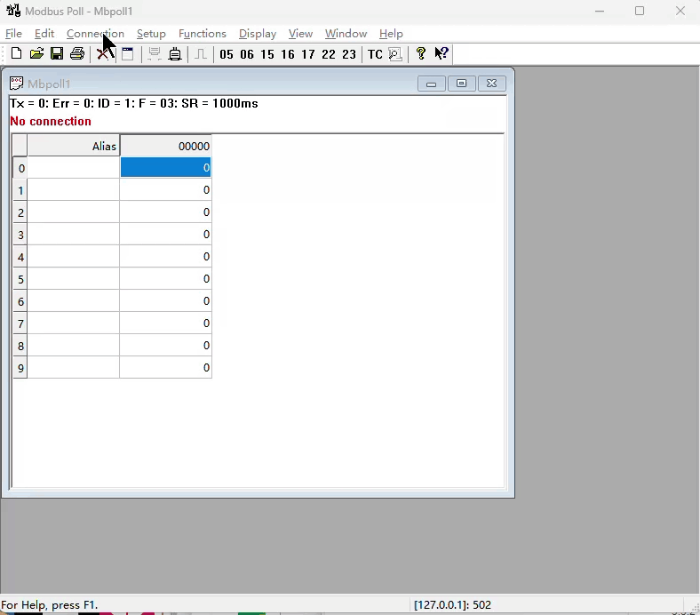
Task: Click the yellow question mark Help icon
Action: 421,54
